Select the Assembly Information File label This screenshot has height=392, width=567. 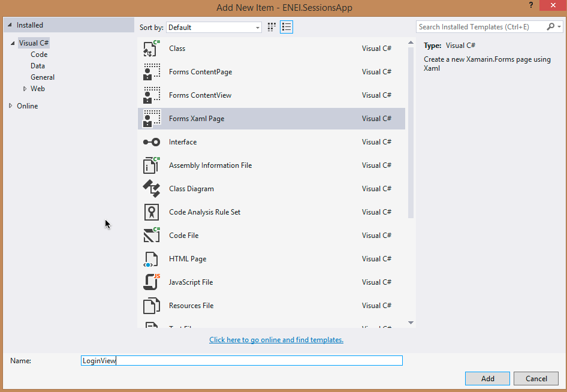(x=210, y=165)
